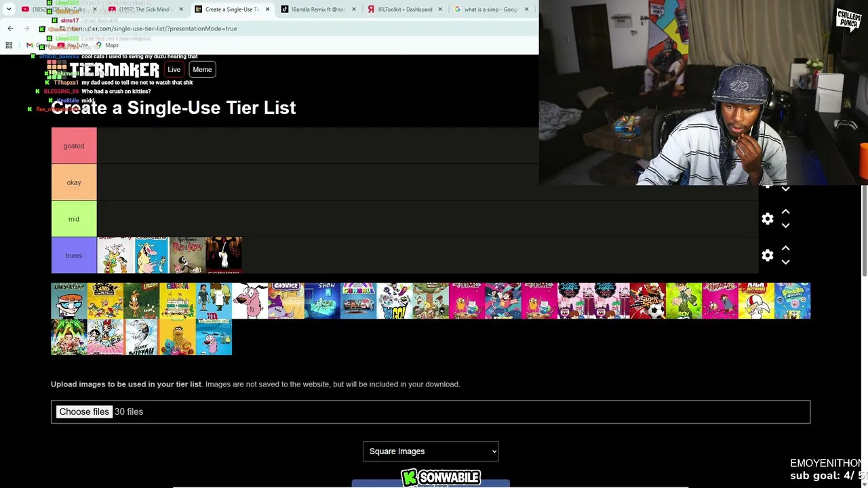
Task: Move the mid tier row up
Action: (785, 212)
